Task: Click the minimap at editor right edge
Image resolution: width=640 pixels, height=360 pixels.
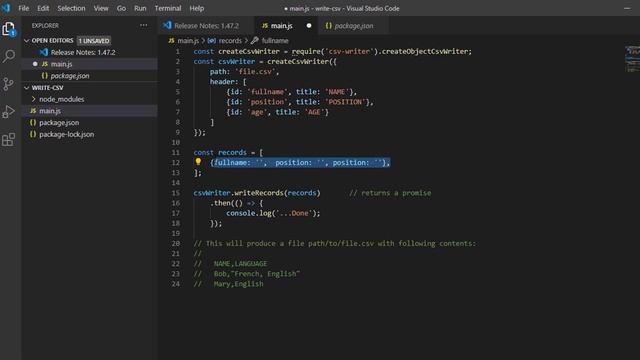Action: pyautogui.click(x=632, y=59)
